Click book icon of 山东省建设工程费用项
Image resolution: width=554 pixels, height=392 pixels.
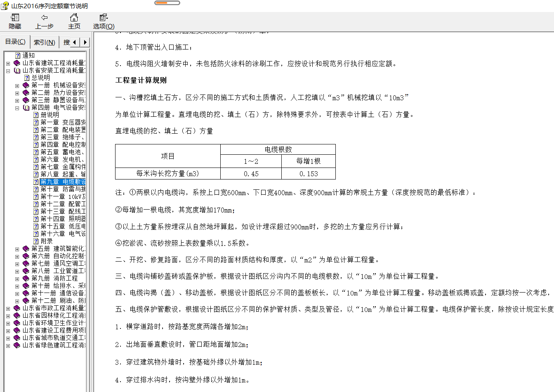coord(17,330)
